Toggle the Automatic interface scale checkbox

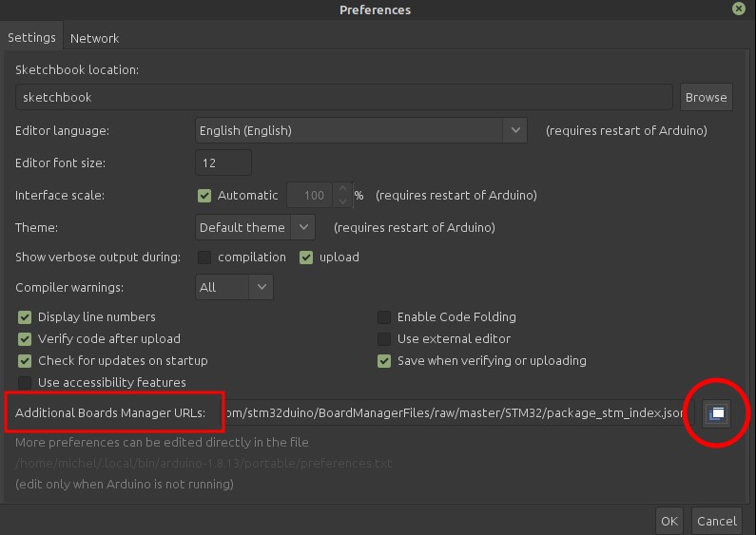tap(204, 196)
